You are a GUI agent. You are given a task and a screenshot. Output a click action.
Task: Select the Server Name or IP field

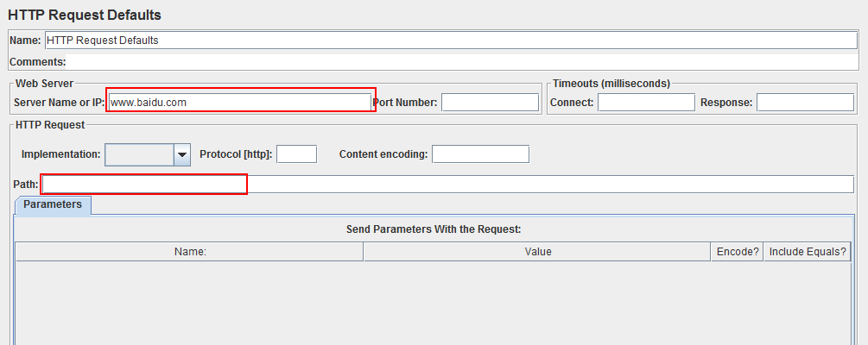click(240, 103)
